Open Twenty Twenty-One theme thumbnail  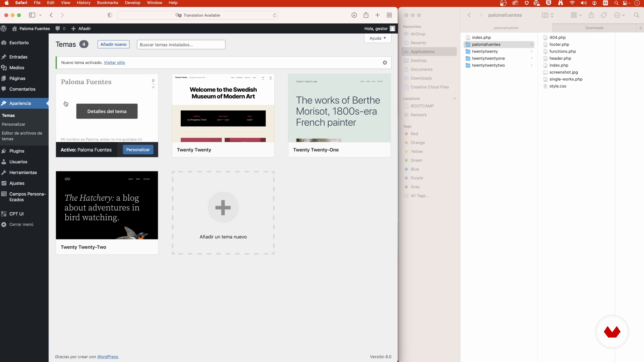pos(339,108)
